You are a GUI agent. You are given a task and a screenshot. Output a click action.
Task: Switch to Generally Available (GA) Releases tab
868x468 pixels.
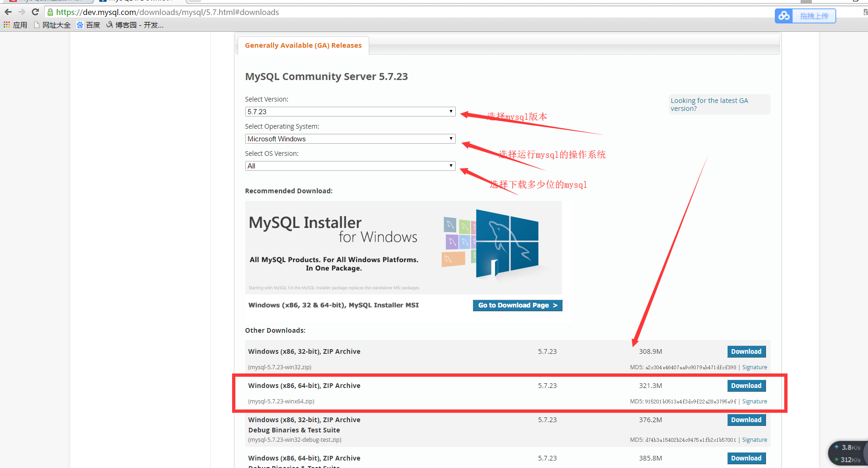tap(303, 45)
